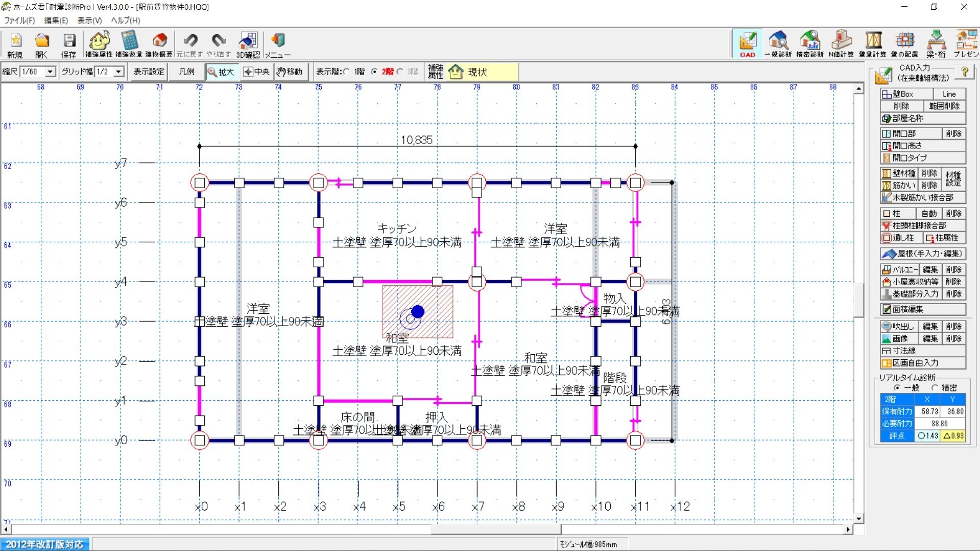Open 一般診断 diagnosis icon
This screenshot has width=980, height=551.
pos(778,44)
